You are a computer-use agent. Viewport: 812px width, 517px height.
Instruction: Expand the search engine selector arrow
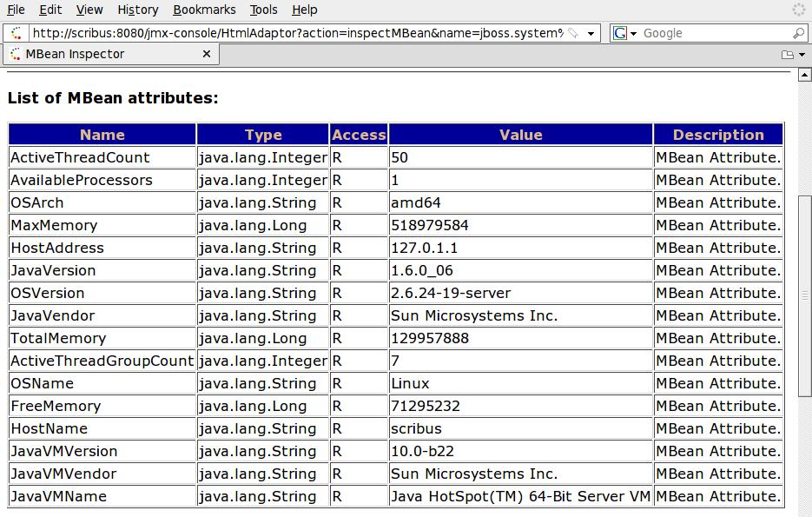[633, 34]
